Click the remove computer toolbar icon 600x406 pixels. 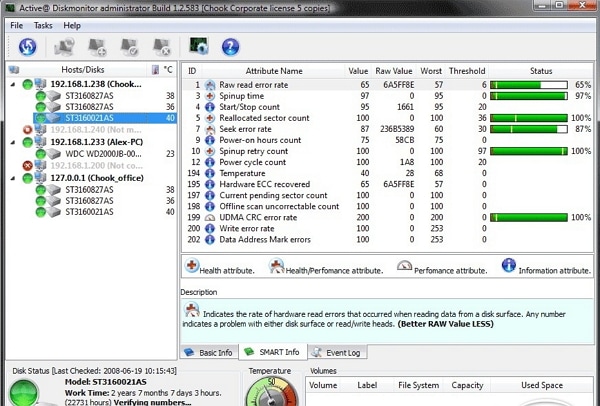click(x=161, y=47)
